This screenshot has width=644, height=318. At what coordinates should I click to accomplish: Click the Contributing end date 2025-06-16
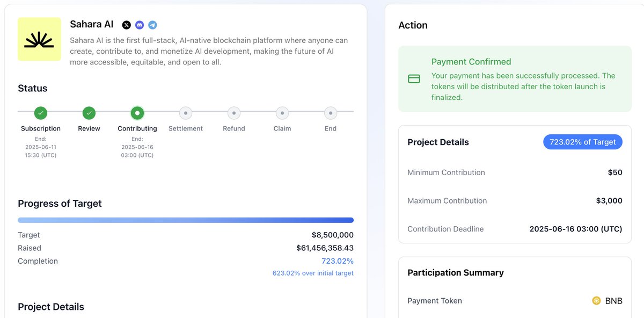pos(137,147)
